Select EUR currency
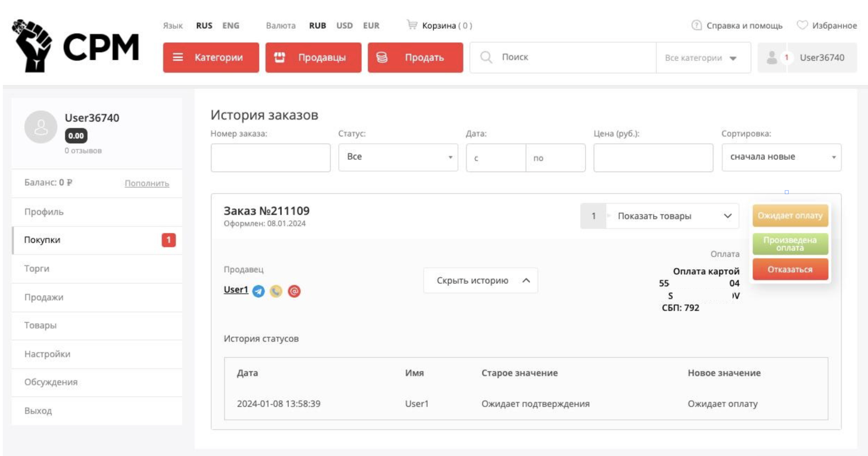This screenshot has height=456, width=868. pos(371,26)
